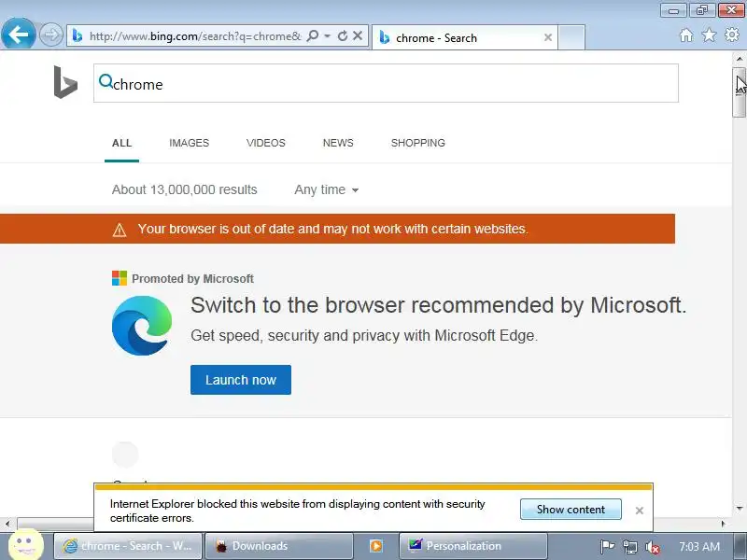Viewport: 747px width, 560px height.
Task: Click the vertical scrollbar down arrow
Action: tap(740, 509)
